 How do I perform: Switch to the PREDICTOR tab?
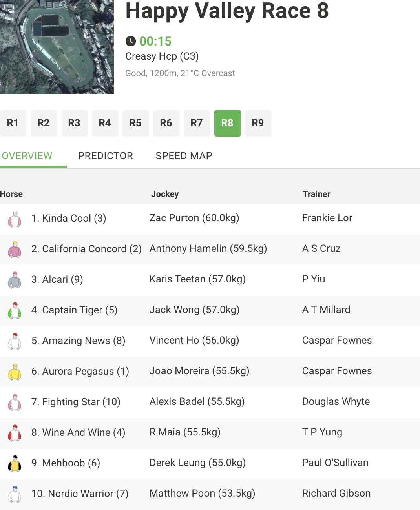click(x=106, y=156)
